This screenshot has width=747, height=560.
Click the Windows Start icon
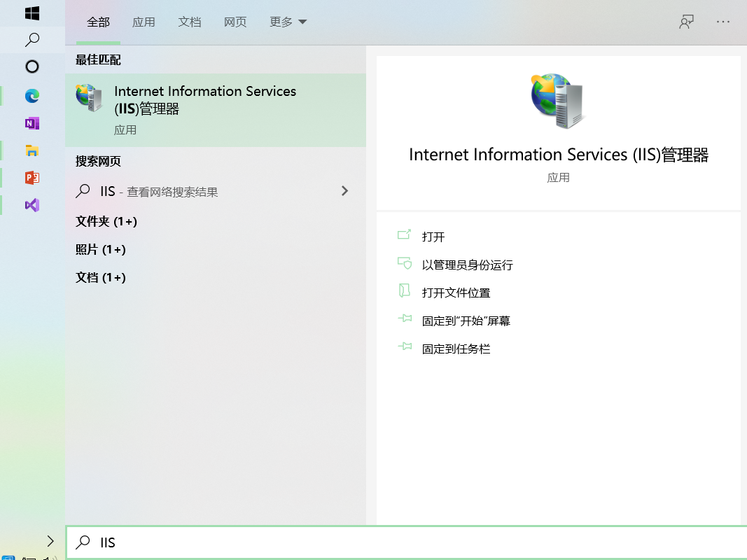coord(32,13)
